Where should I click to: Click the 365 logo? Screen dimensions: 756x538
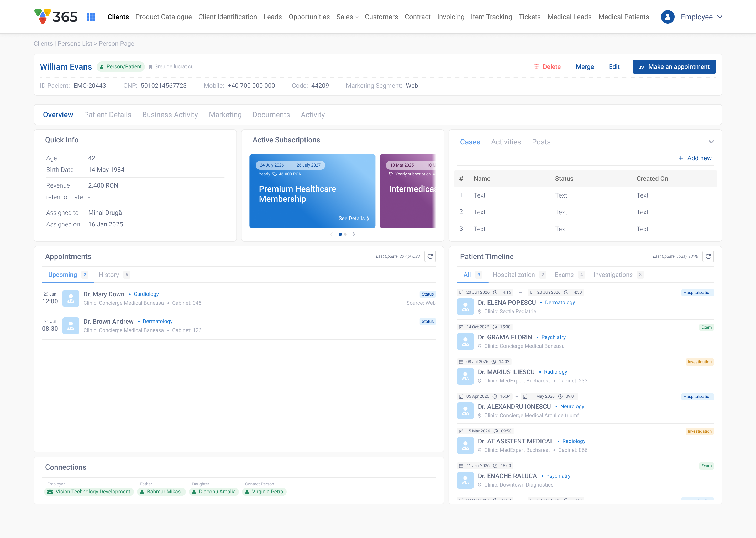point(56,17)
